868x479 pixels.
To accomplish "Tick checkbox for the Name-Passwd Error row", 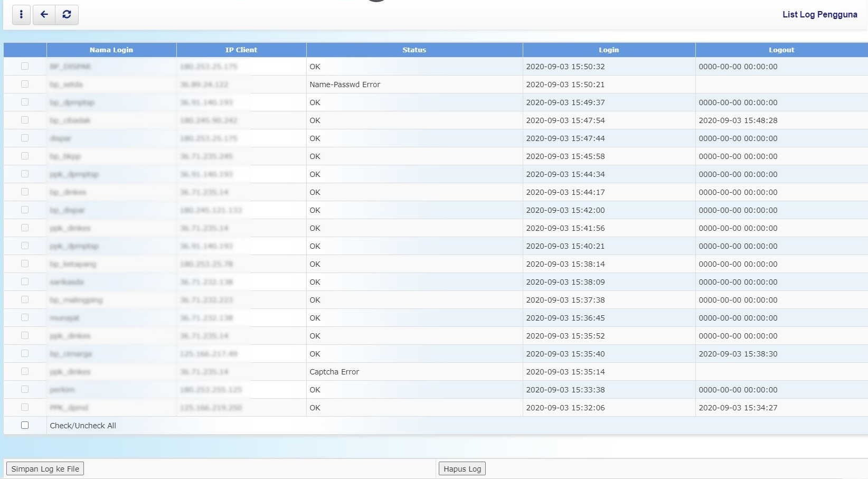I will [x=25, y=84].
